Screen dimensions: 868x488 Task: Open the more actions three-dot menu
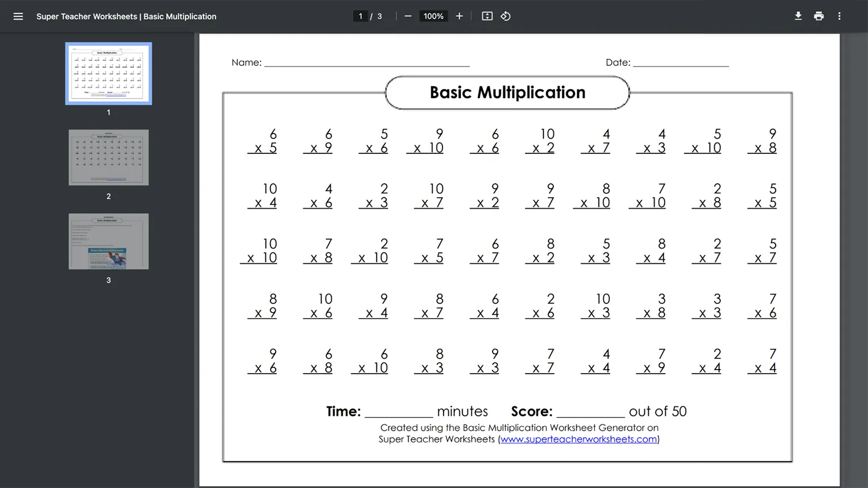point(839,16)
